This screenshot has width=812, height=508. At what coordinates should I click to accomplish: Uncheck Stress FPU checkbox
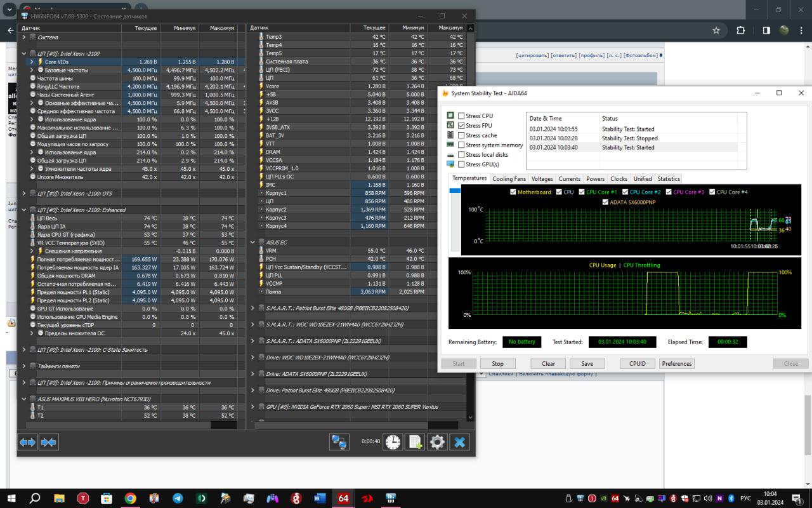pyautogui.click(x=461, y=126)
